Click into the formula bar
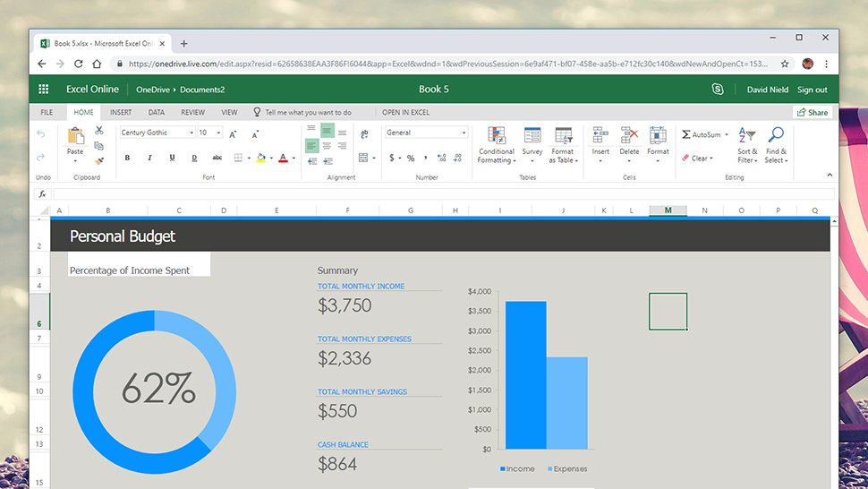The height and width of the screenshot is (489, 868). [444, 193]
